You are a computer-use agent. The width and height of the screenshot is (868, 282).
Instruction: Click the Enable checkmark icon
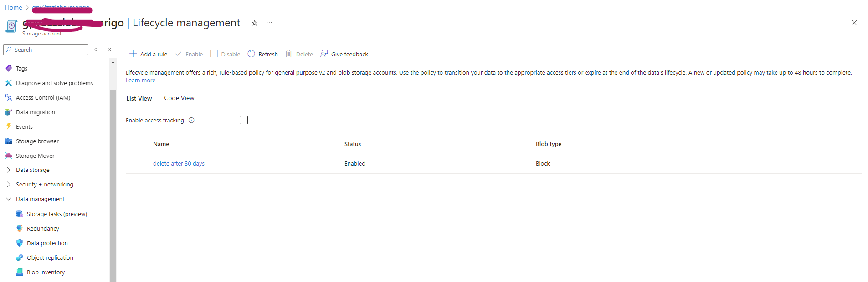point(178,54)
